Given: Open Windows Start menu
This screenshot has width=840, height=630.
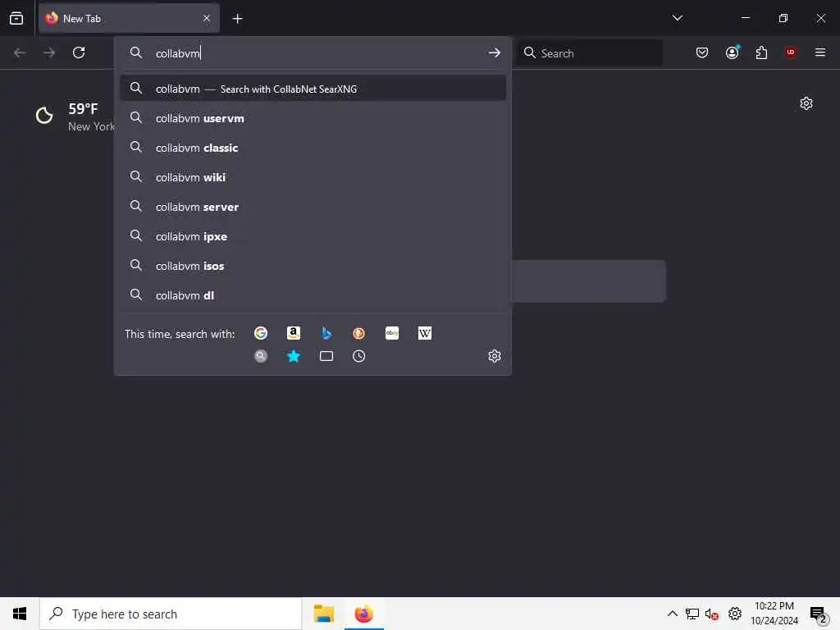Looking at the screenshot, I should 20,614.
